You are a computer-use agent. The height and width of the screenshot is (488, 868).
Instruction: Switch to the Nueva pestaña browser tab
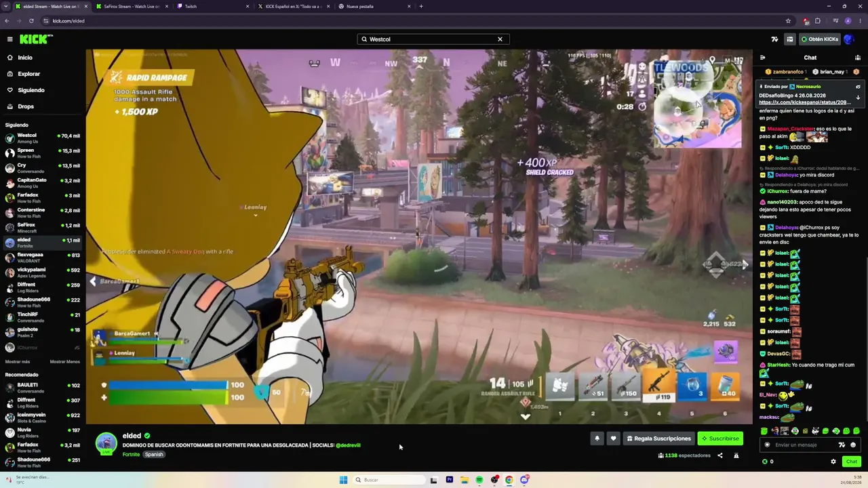click(375, 7)
